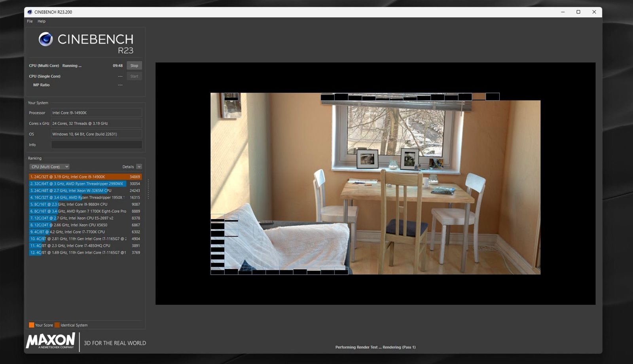Click the CPU (Multi Core) Running label
Screen dimensions: 633x364
click(55, 66)
